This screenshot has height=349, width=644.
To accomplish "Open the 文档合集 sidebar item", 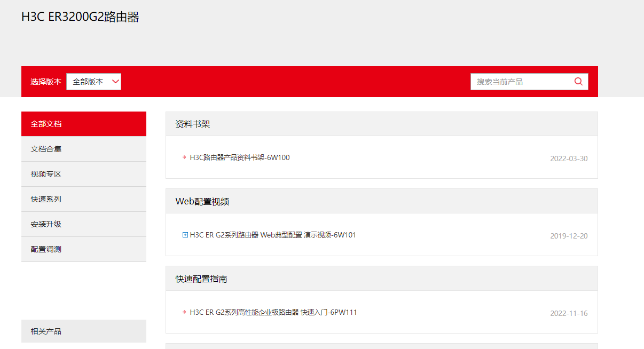I will click(84, 149).
